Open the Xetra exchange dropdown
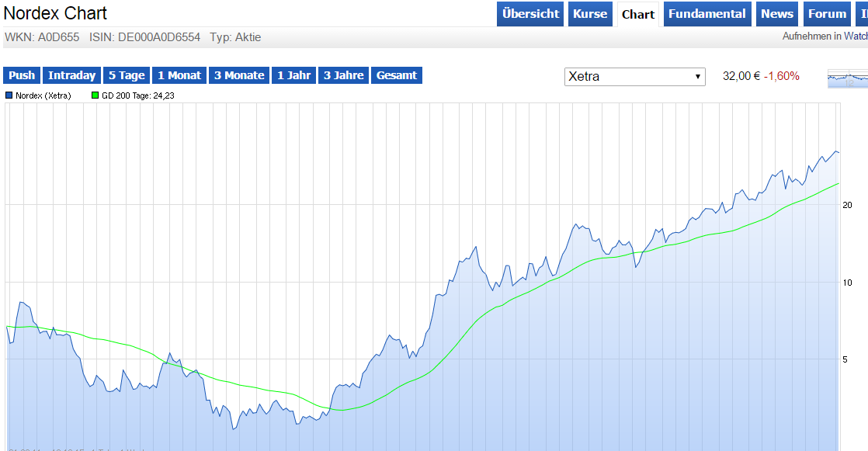Image resolution: width=868 pixels, height=451 pixels. pos(635,76)
